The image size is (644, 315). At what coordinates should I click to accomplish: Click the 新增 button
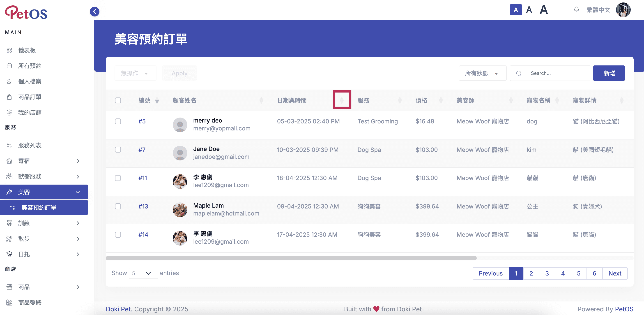click(x=609, y=73)
